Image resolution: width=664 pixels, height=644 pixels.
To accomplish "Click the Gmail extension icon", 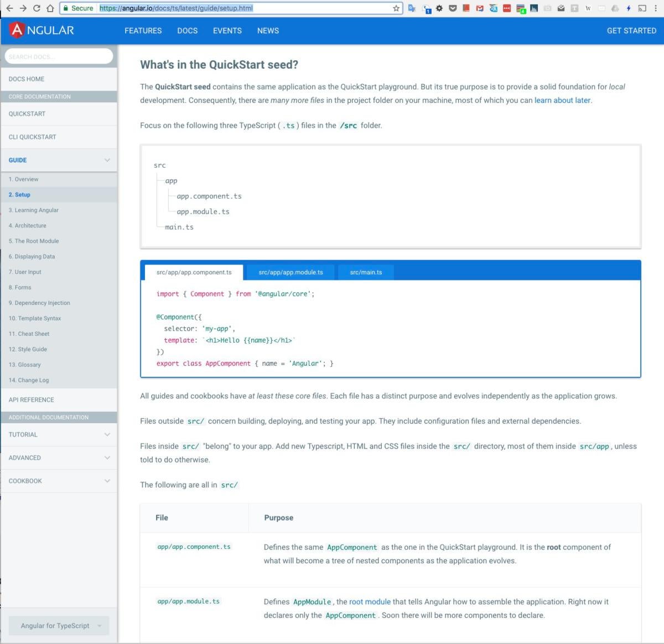I will coord(480,8).
